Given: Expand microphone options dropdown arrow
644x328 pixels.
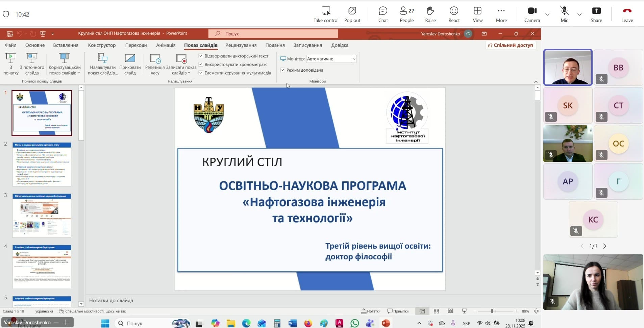Looking at the screenshot, I should [579, 15].
